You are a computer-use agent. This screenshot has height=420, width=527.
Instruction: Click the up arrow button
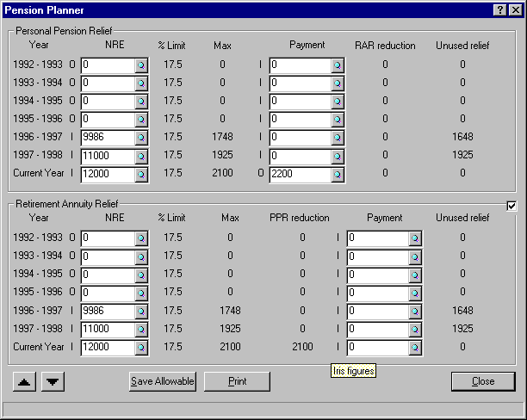tap(24, 381)
